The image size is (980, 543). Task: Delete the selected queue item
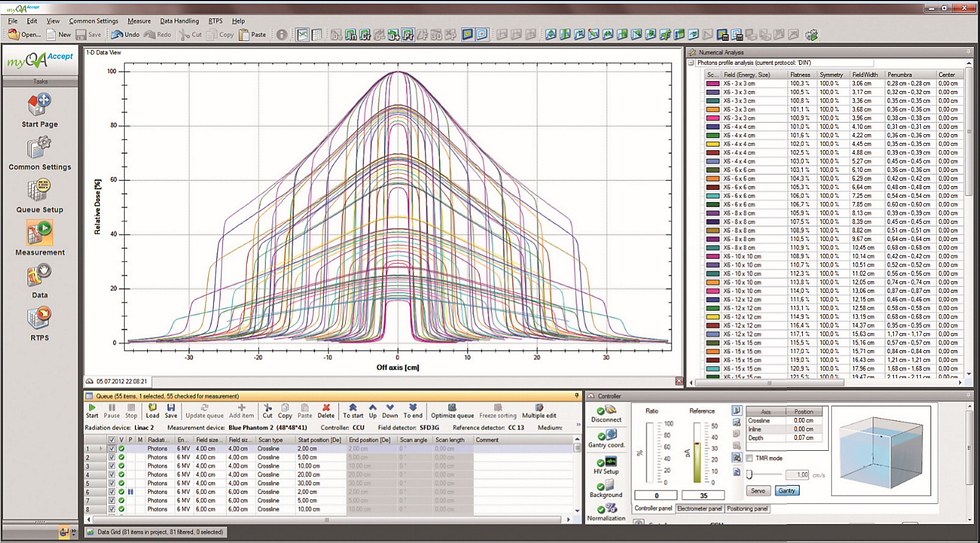pyautogui.click(x=326, y=407)
